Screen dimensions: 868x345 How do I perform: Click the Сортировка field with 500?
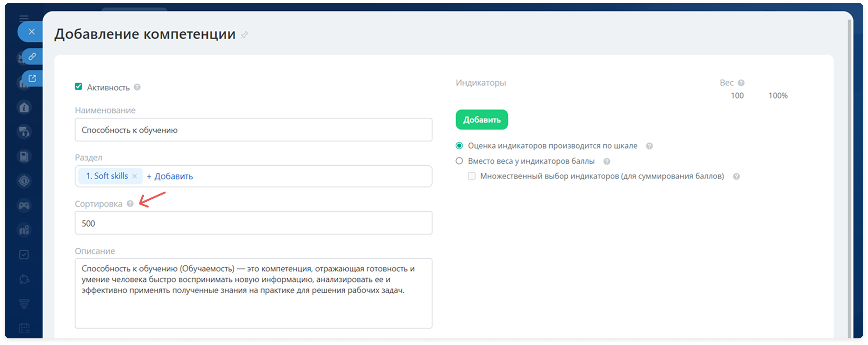pyautogui.click(x=253, y=223)
